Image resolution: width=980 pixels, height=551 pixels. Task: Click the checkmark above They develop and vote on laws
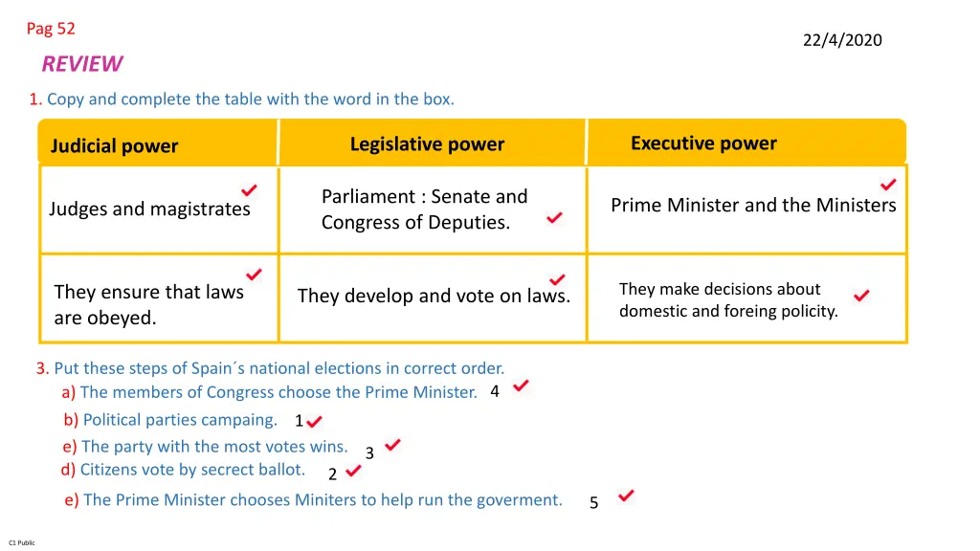tap(558, 278)
